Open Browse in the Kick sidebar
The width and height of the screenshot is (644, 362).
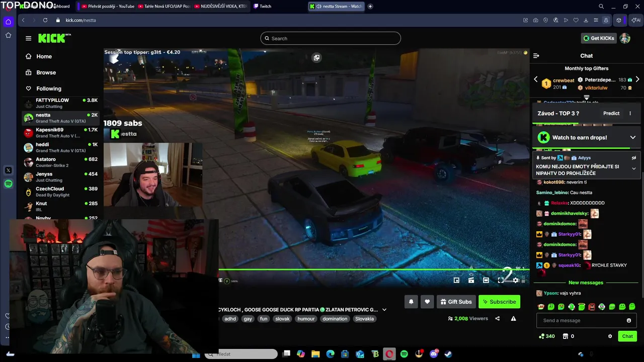coord(46,72)
